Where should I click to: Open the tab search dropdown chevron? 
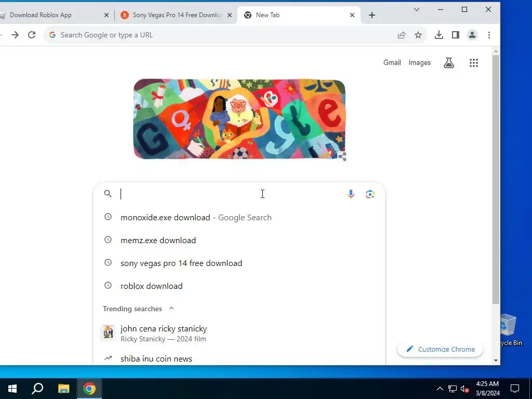coord(417,9)
